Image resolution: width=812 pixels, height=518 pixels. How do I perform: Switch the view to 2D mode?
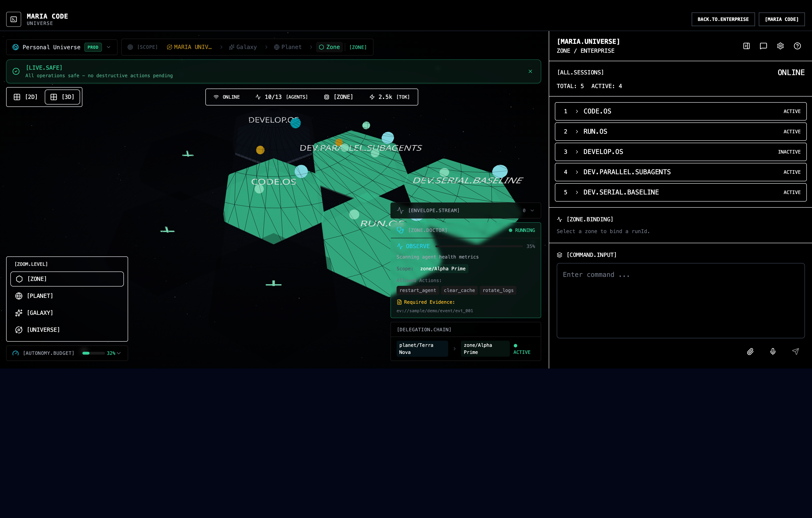coord(26,97)
